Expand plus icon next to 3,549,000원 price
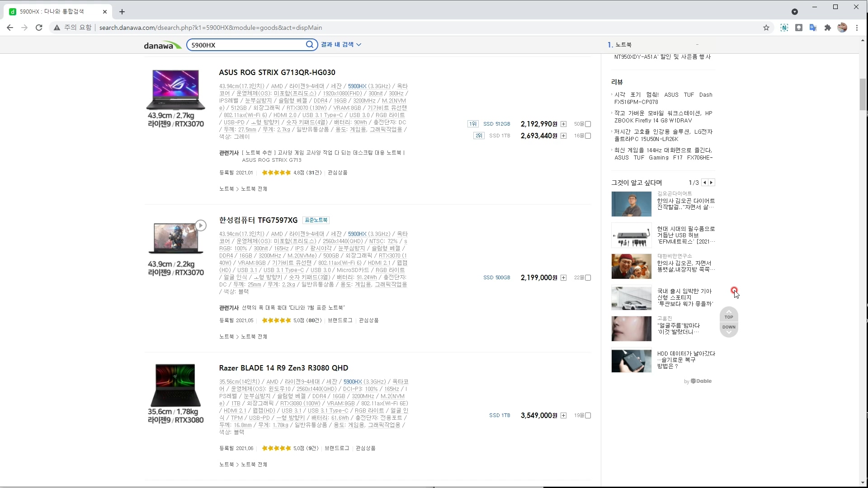 (563, 416)
